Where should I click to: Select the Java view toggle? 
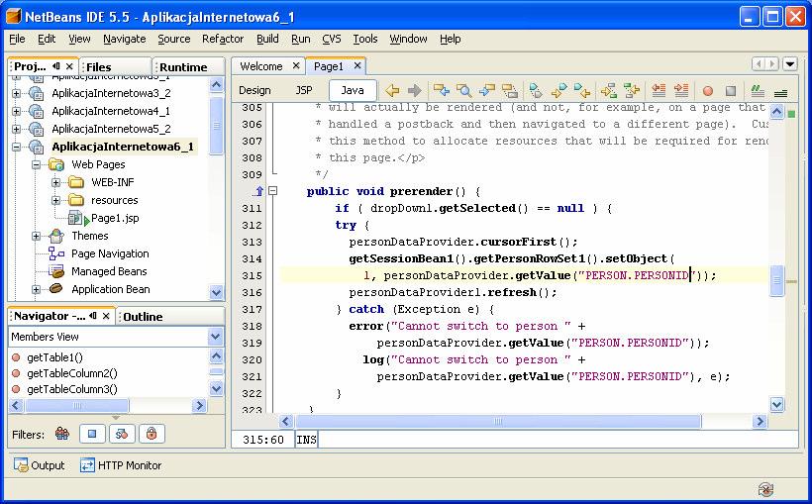[353, 90]
